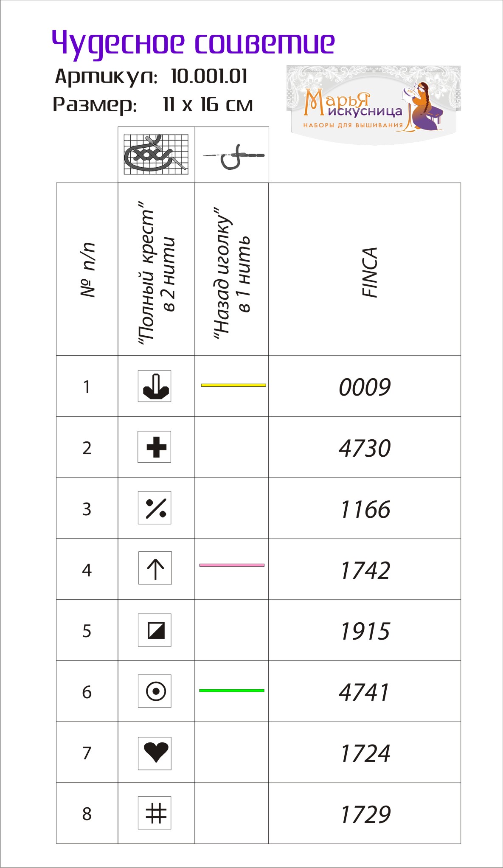Click thread code 1729
The image size is (503, 868).
coord(365,815)
